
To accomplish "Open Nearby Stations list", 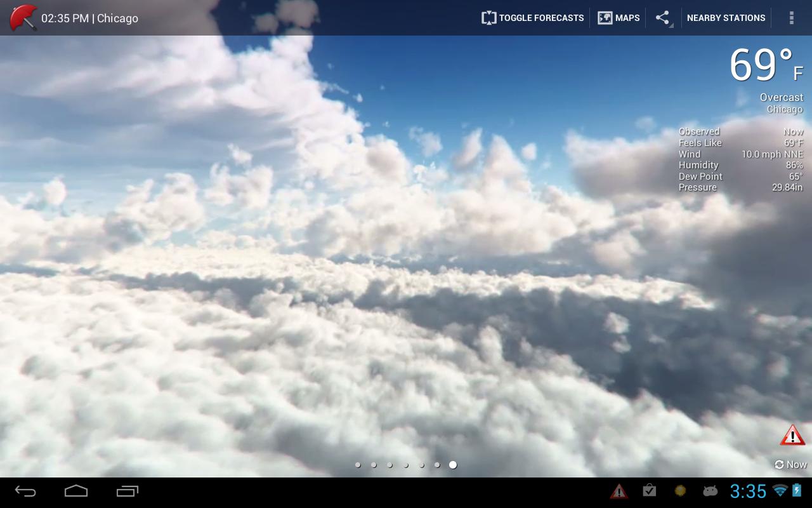I will coord(726,18).
